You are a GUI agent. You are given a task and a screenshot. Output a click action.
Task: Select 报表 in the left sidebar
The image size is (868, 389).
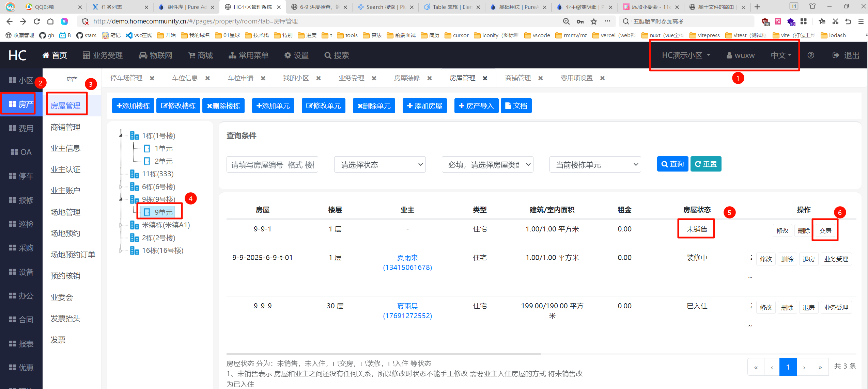point(21,344)
